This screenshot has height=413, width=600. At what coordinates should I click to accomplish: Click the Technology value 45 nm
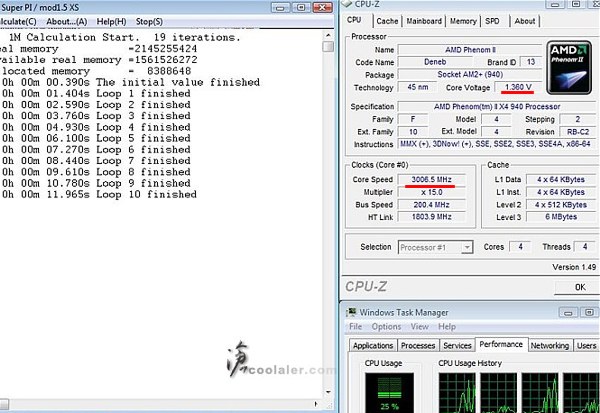tap(418, 87)
